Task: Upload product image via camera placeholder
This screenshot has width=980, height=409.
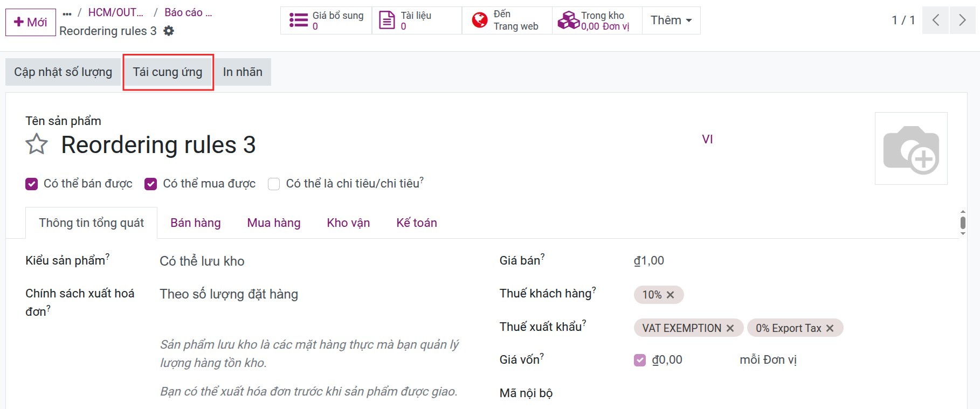Action: [911, 149]
